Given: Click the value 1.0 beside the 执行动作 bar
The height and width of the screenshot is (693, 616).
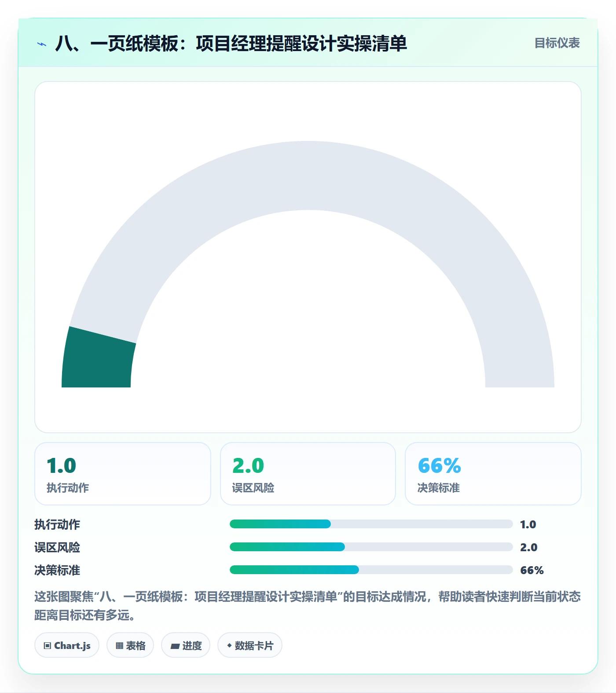Looking at the screenshot, I should click(x=528, y=524).
